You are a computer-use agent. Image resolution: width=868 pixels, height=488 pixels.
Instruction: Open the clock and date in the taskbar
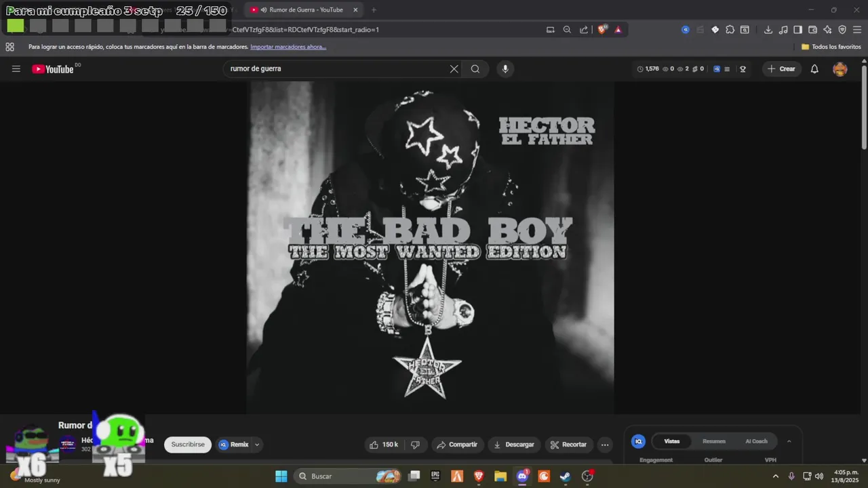(x=846, y=476)
